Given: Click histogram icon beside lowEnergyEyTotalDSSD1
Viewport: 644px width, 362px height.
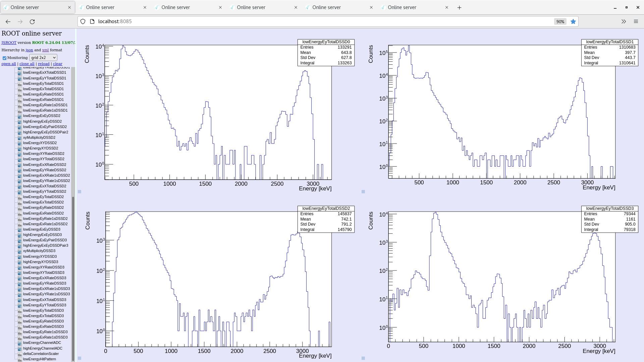Looking at the screenshot, I should click(20, 84).
